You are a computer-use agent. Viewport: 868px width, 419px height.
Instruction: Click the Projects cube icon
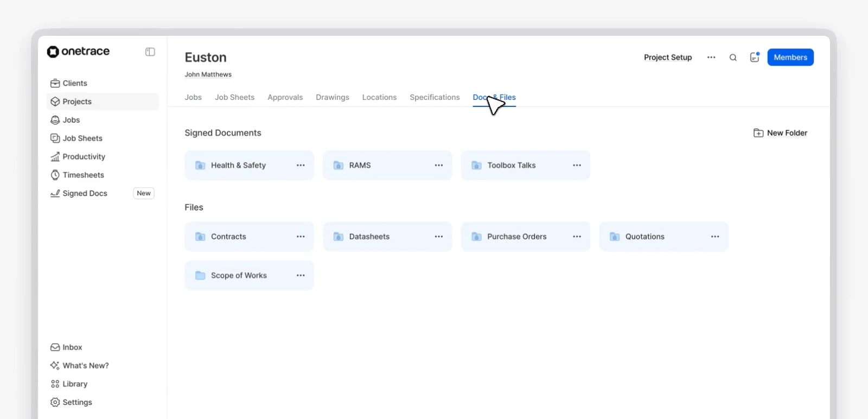tap(55, 101)
